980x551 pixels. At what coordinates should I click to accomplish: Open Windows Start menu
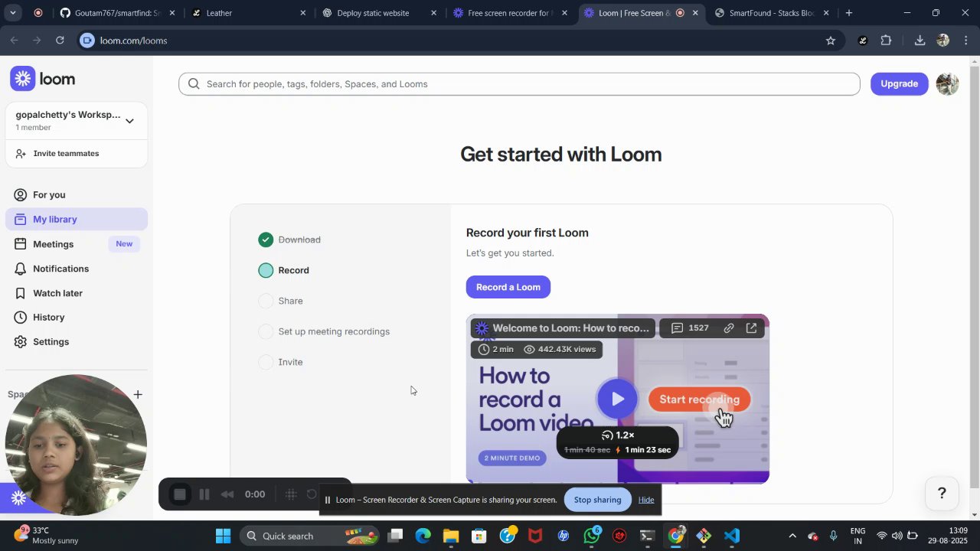pos(223,536)
